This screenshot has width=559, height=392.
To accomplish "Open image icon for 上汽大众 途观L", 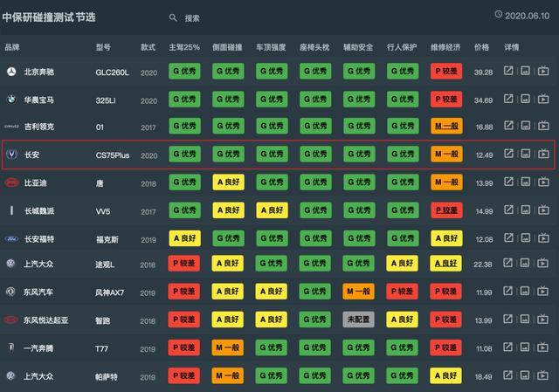I will pos(525,263).
